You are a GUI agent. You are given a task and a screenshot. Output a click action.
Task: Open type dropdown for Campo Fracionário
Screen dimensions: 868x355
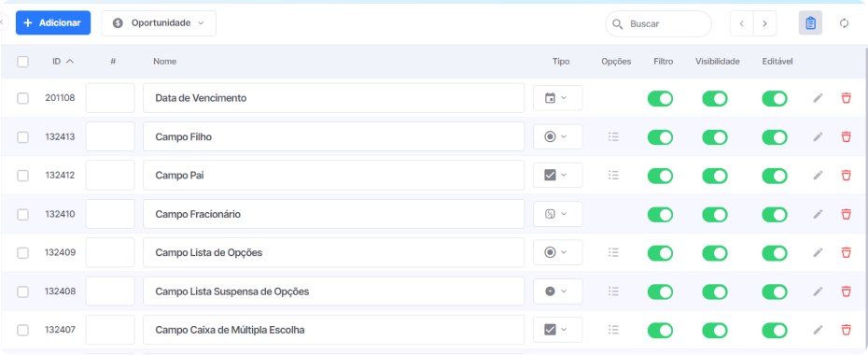tap(557, 214)
